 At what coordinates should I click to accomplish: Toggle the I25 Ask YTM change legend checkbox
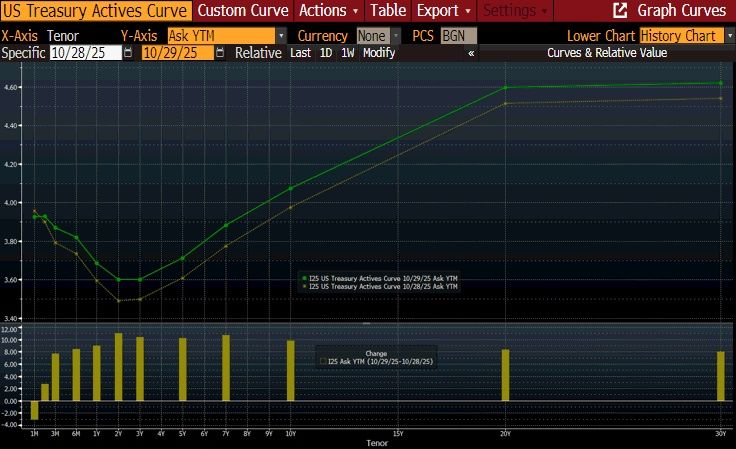point(321,361)
